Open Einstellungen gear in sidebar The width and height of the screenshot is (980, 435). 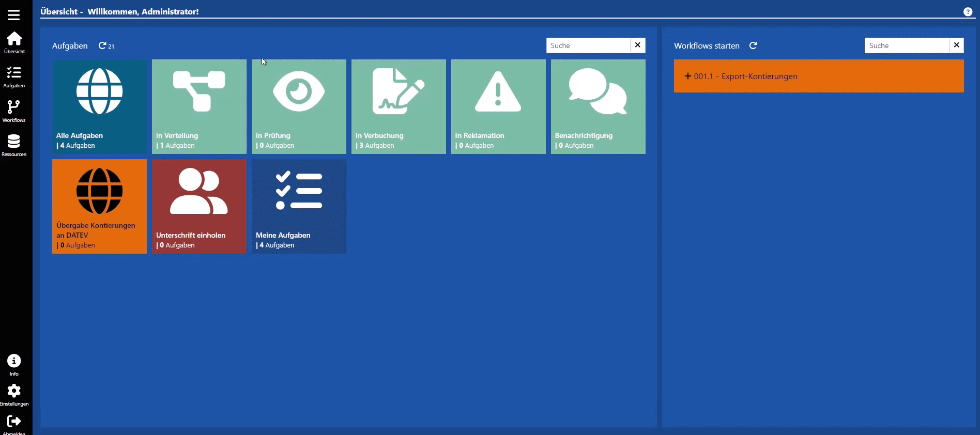coord(14,394)
